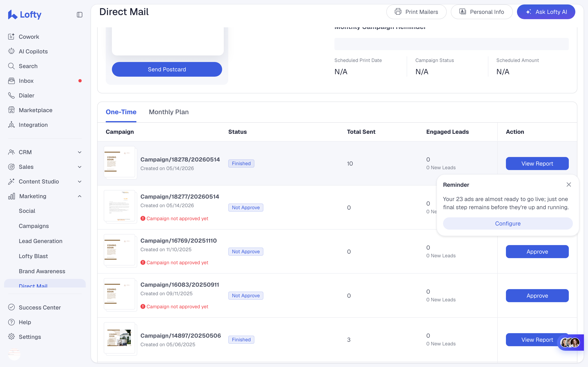Screen dimensions: 588x367
Task: Collapse the sidebar panel icon
Action: [x=79, y=15]
